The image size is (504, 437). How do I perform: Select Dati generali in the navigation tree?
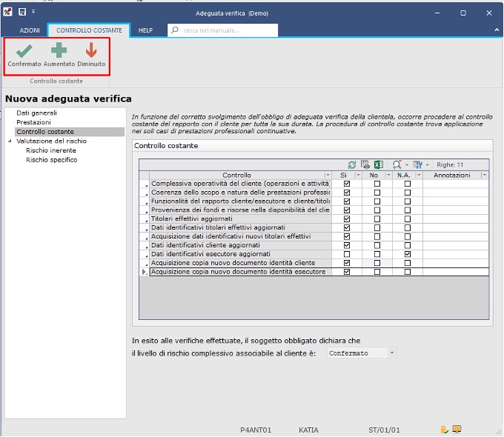click(36, 113)
